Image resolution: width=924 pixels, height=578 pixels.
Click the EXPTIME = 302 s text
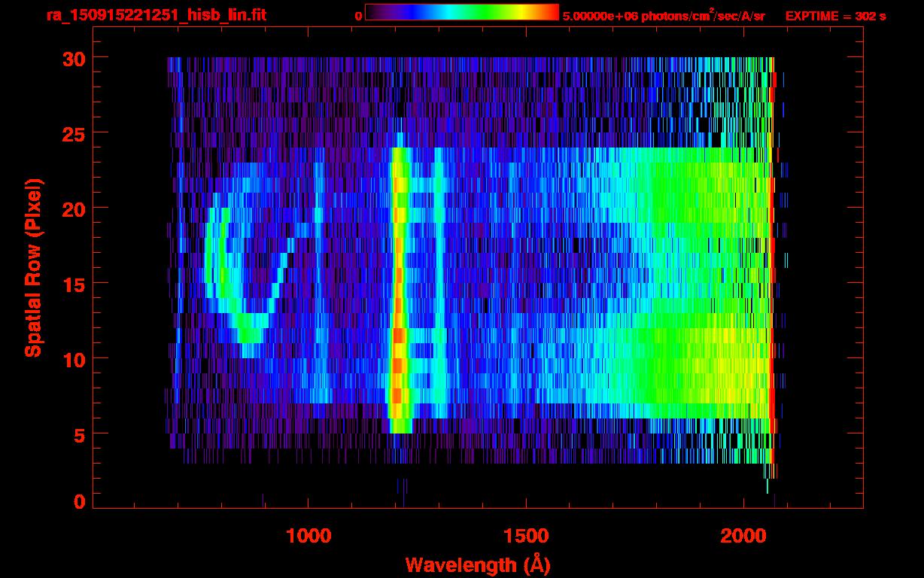tap(835, 16)
